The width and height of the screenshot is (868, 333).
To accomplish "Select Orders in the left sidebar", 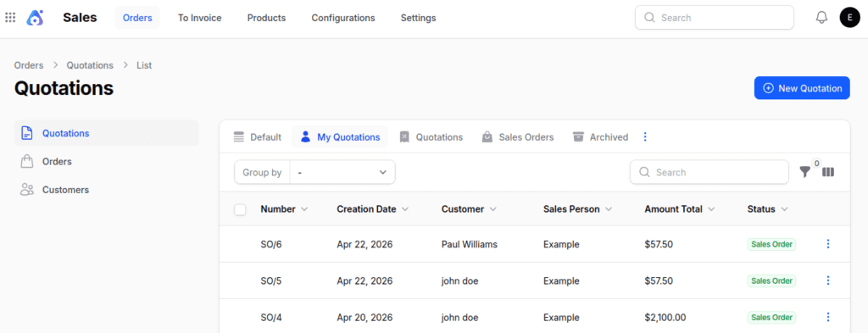I will tap(106, 162).
